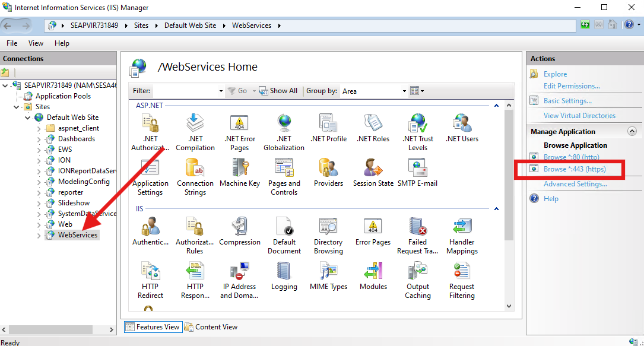Expand the Dashboards tree node
Screen dimensions: 644x346
(x=39, y=139)
